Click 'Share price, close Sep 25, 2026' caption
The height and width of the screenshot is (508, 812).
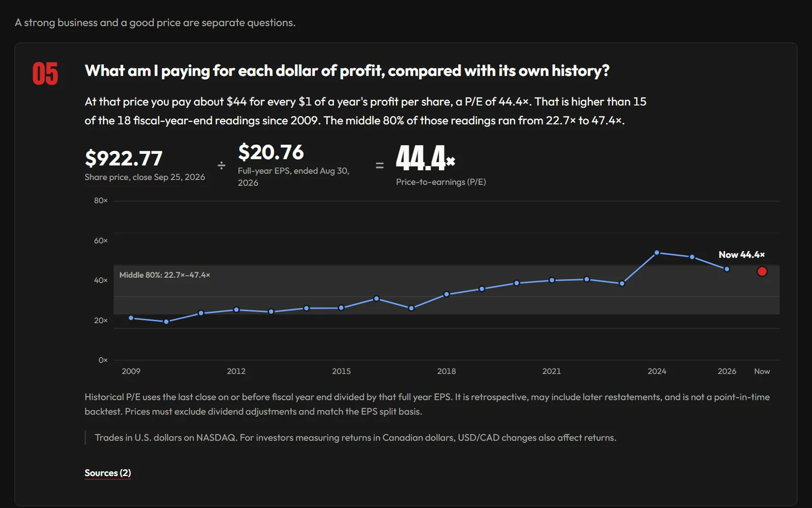pyautogui.click(x=145, y=177)
